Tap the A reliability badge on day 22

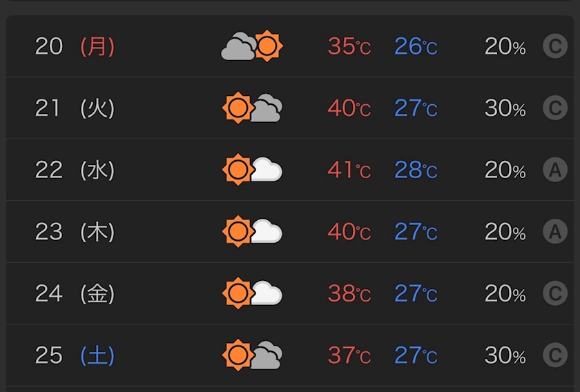[555, 169]
